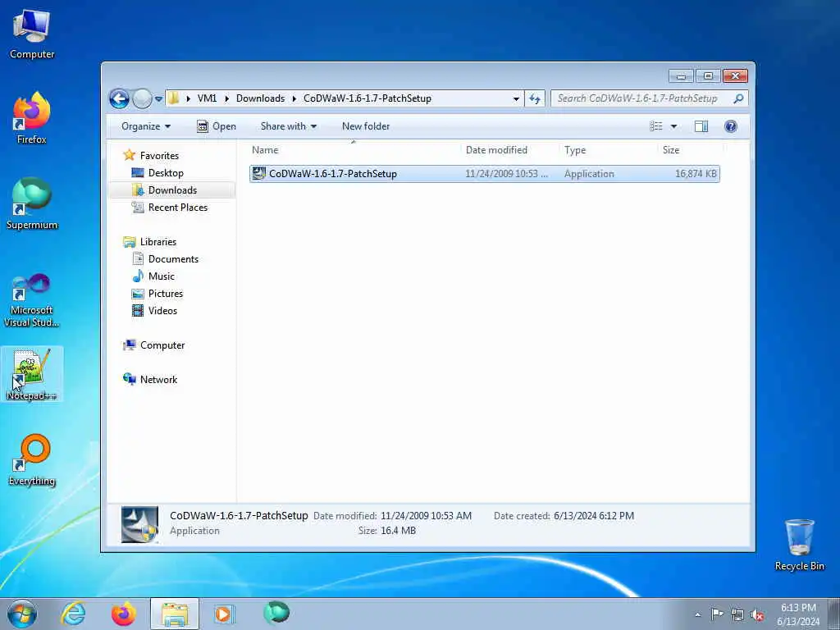Sort by the Name column header
840x630 pixels.
point(354,150)
